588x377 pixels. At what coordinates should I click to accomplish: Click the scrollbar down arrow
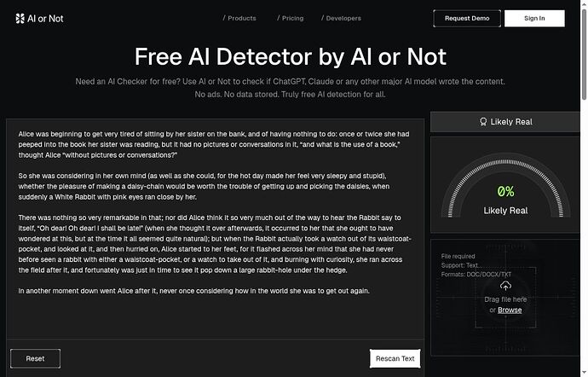click(x=584, y=374)
